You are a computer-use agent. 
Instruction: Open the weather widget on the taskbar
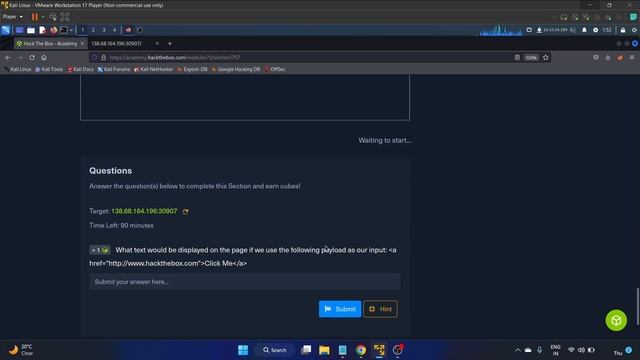tap(20, 350)
